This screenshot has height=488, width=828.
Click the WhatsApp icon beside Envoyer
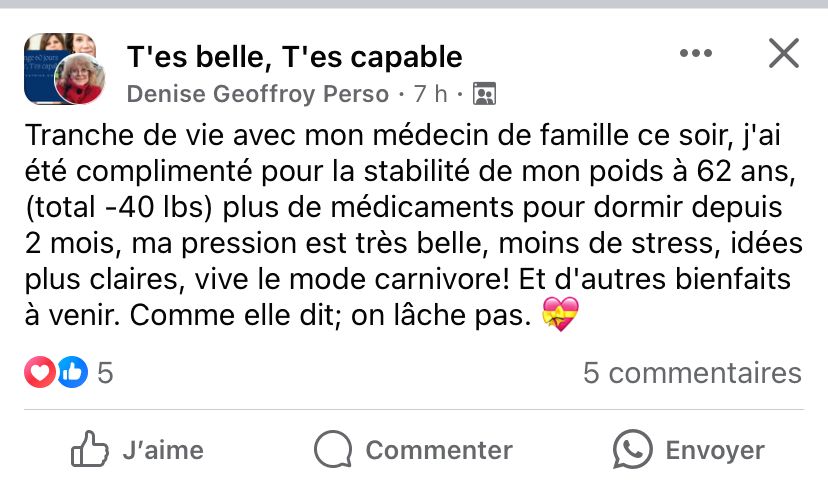point(633,450)
